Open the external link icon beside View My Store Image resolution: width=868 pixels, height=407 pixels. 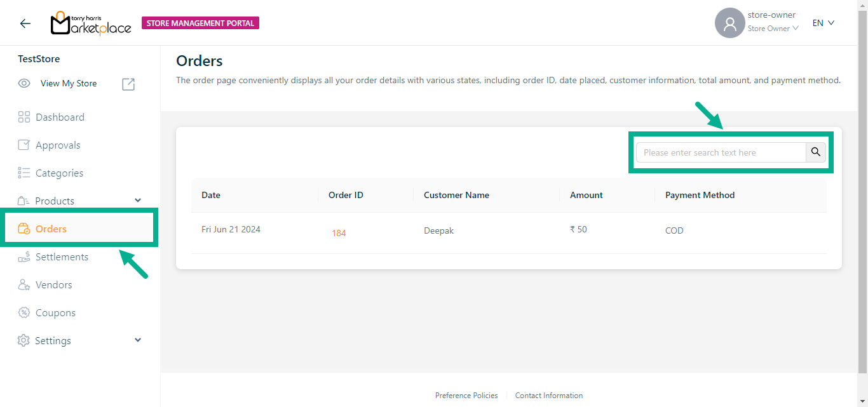[128, 84]
